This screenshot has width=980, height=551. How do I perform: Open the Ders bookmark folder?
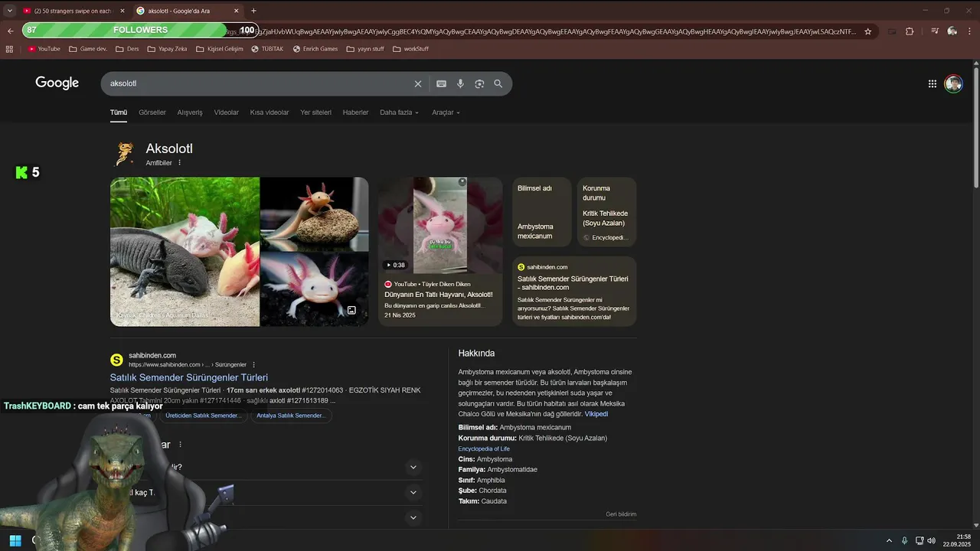click(127, 49)
